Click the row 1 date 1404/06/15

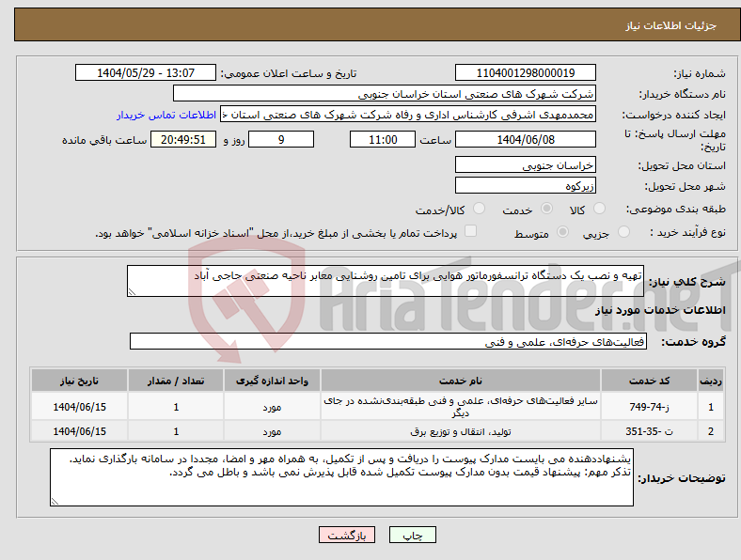(x=79, y=407)
